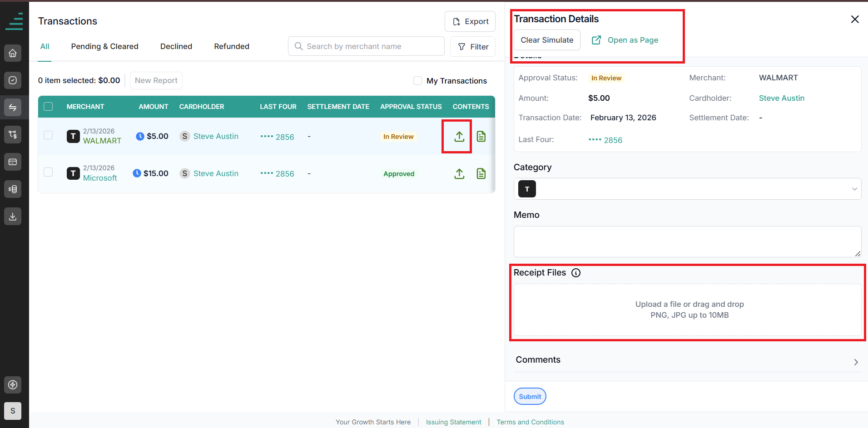
Task: Open the user avatar S in sidebar
Action: coord(13,411)
